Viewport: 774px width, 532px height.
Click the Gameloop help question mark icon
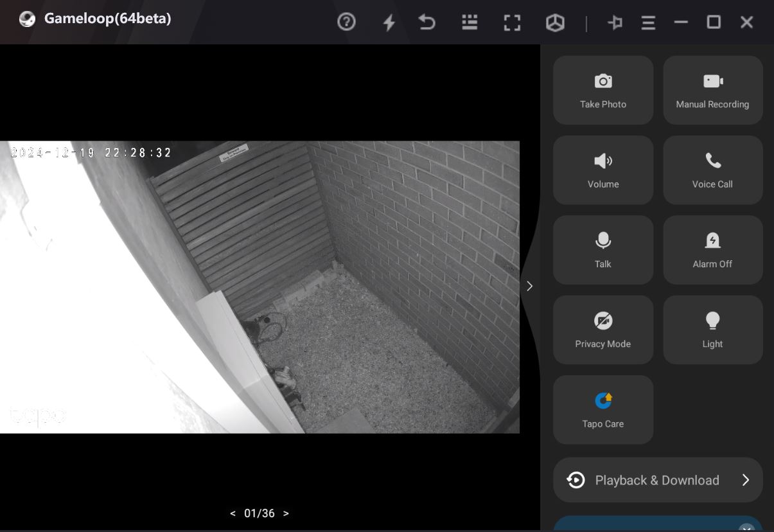tap(346, 22)
